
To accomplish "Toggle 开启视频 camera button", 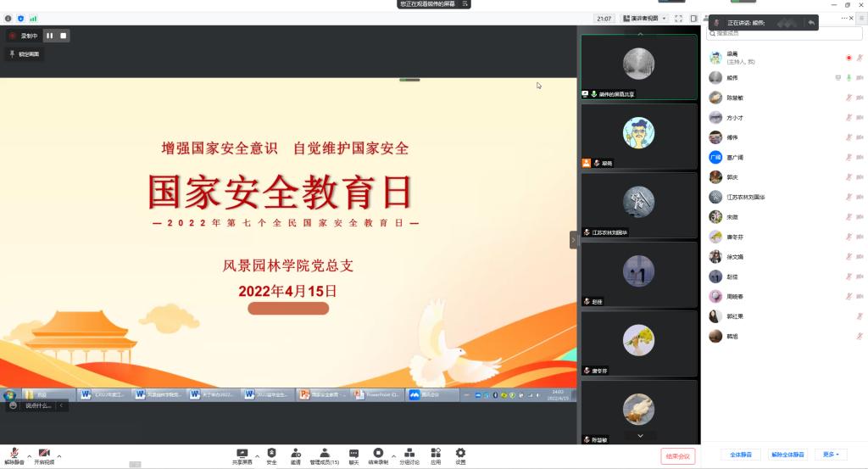I will [44, 456].
